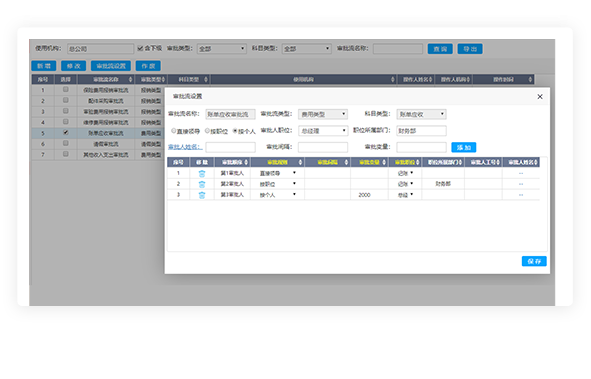
Task: Open the background 科目类型 filter dropdown
Action: click(307, 49)
